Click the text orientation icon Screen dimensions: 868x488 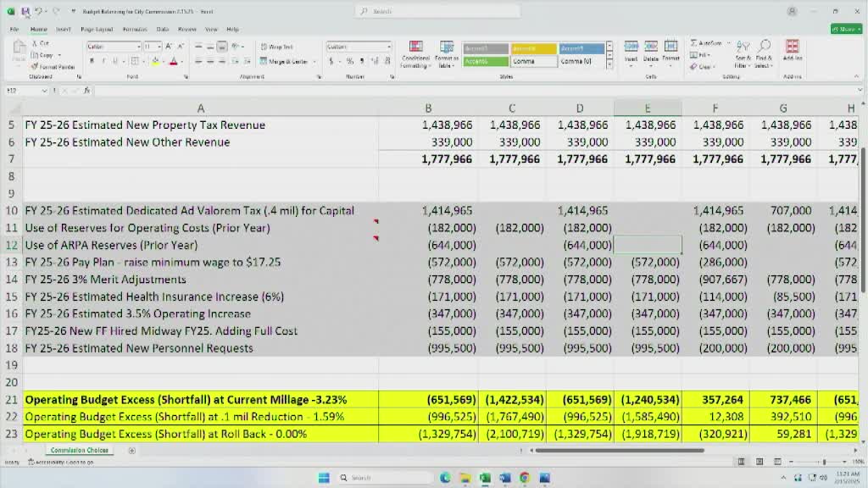tap(236, 47)
